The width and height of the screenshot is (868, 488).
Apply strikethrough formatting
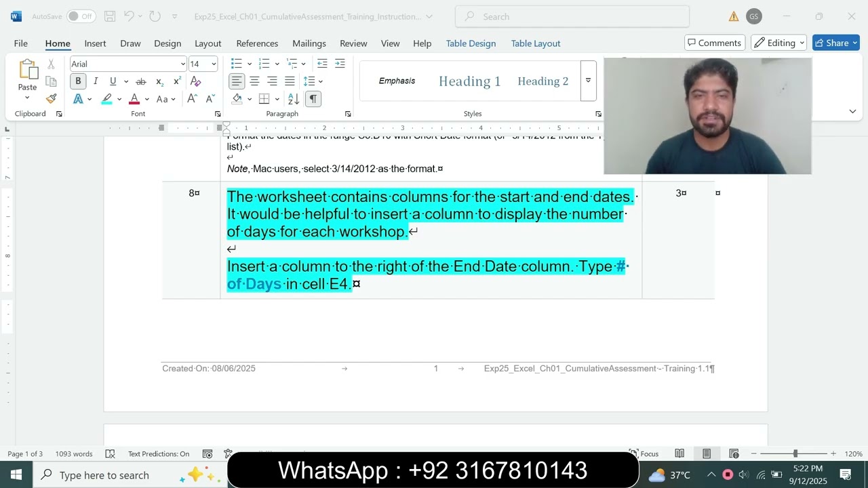(x=141, y=81)
